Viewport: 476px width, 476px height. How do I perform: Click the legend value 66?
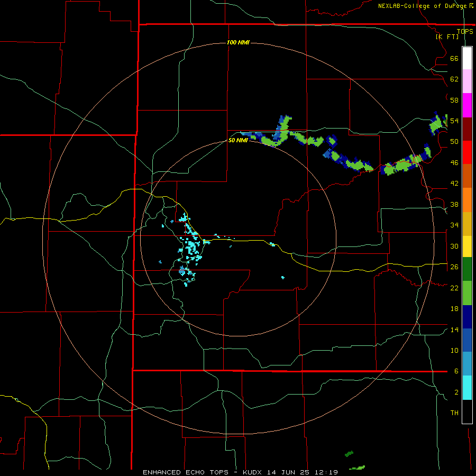[x=454, y=58]
